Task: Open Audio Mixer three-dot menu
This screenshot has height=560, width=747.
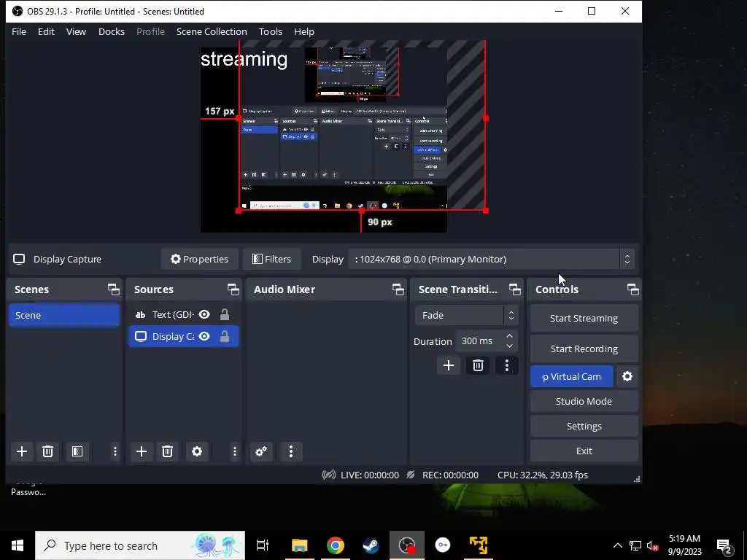Action: click(x=291, y=451)
